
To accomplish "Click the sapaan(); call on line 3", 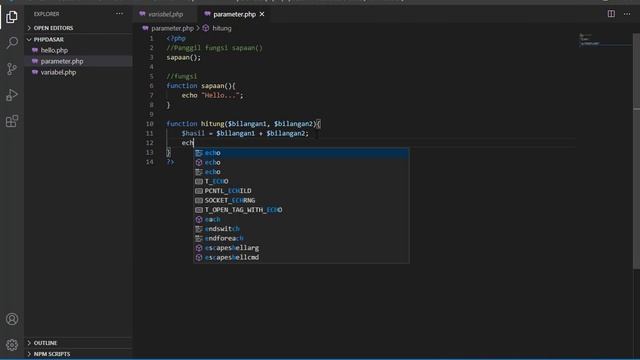I will click(184, 58).
